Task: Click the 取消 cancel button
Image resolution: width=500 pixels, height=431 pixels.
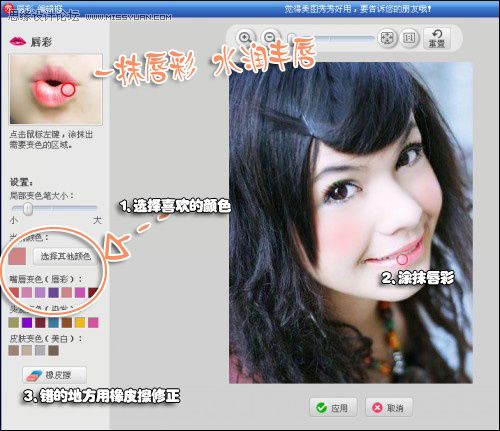Action: pyautogui.click(x=389, y=407)
